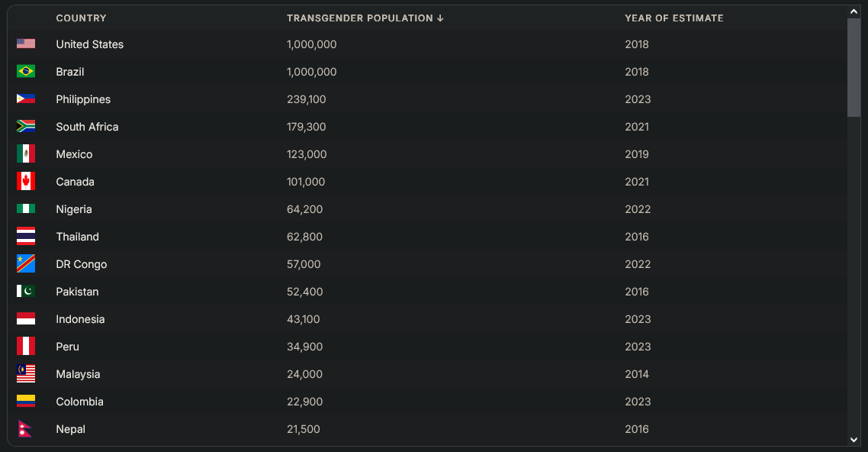Select the Philippines flag icon
Screen dimensions: 868x452
click(x=26, y=98)
